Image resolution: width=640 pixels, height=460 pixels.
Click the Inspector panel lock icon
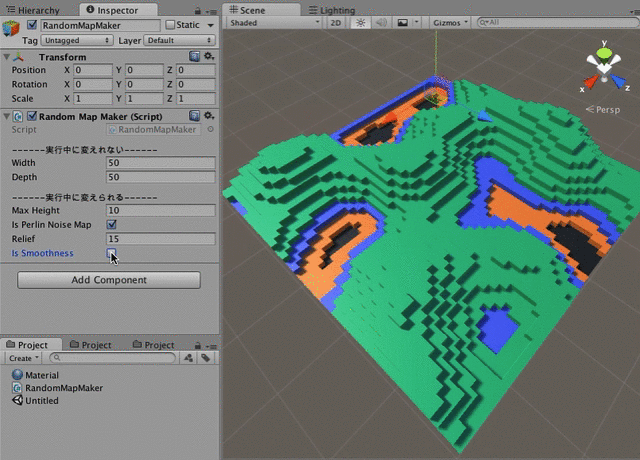pos(198,11)
